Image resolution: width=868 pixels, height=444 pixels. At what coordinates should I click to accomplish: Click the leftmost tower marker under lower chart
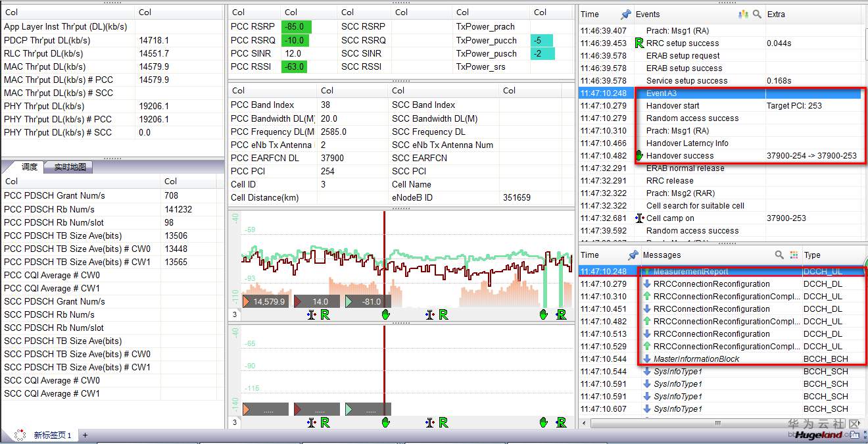(x=311, y=422)
